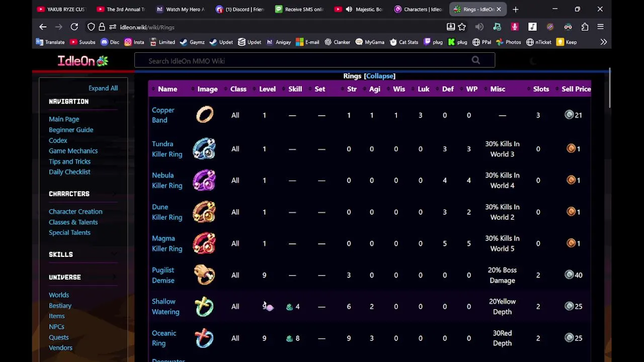644x362 pixels.
Task: Click the fishing skill icon in Shallow Watering row
Action: coord(289,307)
